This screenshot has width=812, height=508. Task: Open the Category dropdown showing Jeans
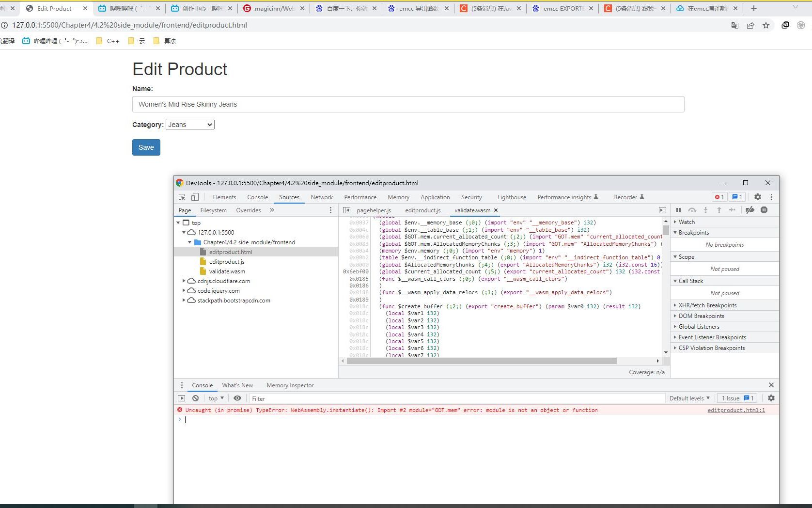pyautogui.click(x=190, y=125)
